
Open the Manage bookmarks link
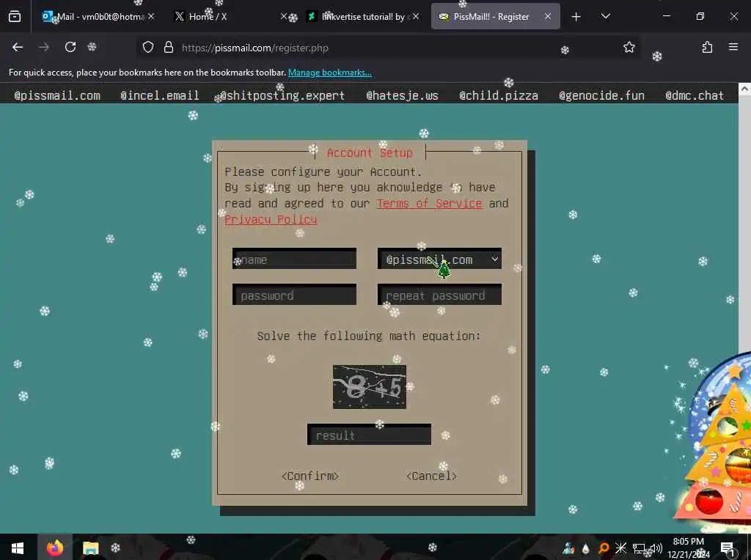pos(329,73)
